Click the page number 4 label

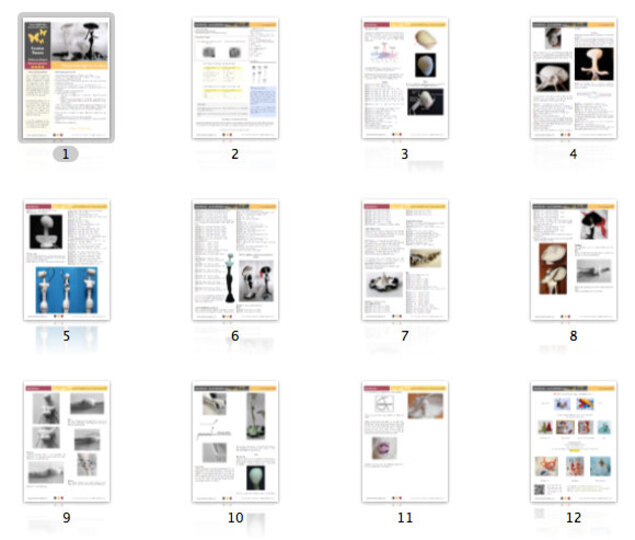(x=573, y=154)
